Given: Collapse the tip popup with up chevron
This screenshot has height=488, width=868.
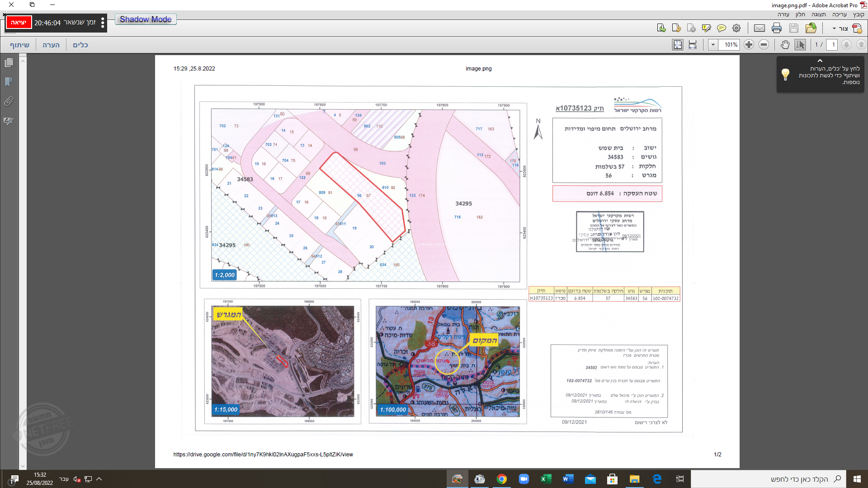Looking at the screenshot, I should coord(820,61).
